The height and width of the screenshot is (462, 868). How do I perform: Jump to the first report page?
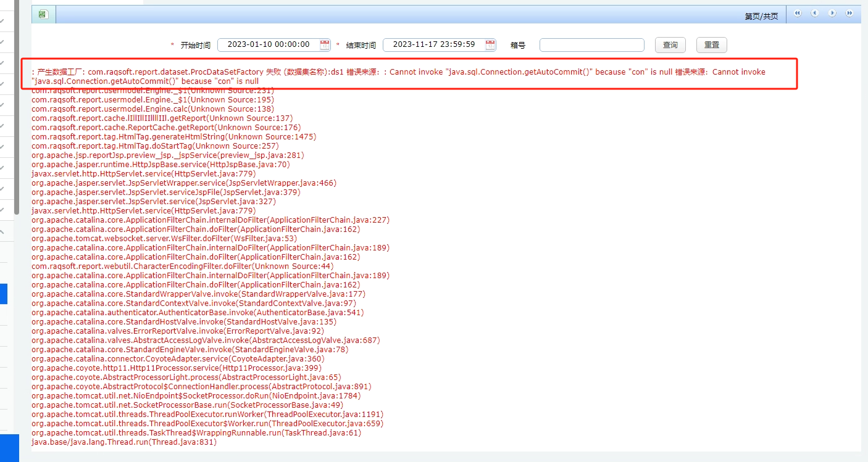tap(798, 13)
